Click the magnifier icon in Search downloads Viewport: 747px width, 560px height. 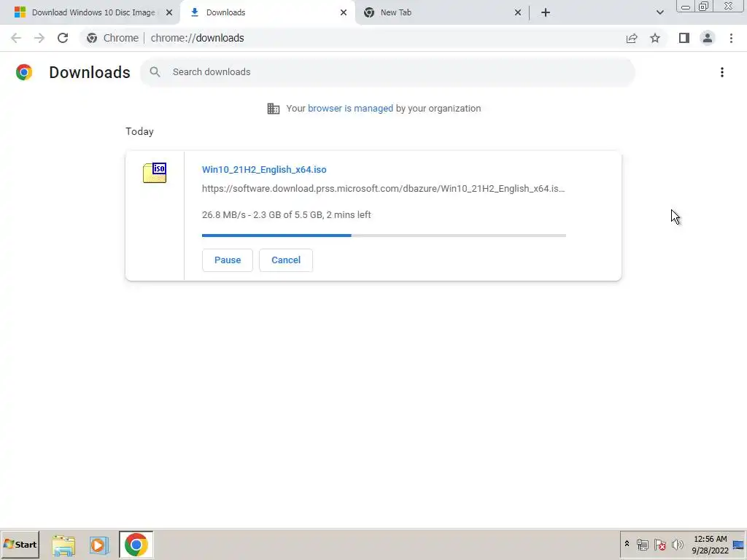(x=155, y=72)
